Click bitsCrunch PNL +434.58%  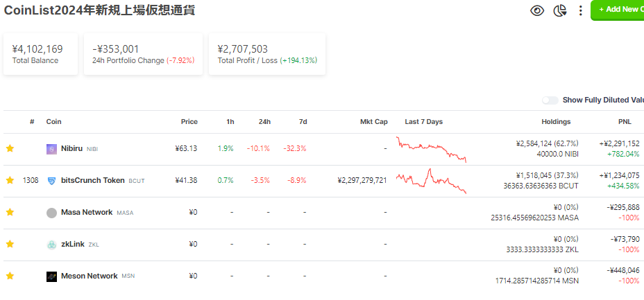pyautogui.click(x=623, y=186)
